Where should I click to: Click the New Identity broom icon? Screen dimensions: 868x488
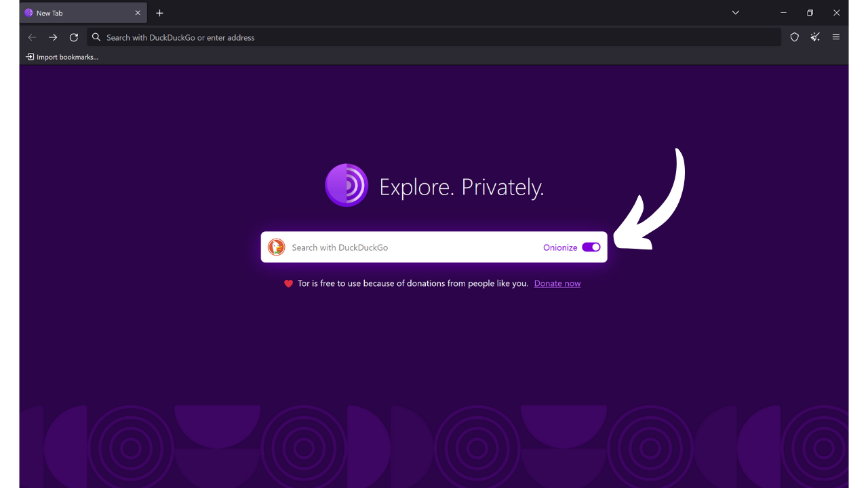[815, 37]
